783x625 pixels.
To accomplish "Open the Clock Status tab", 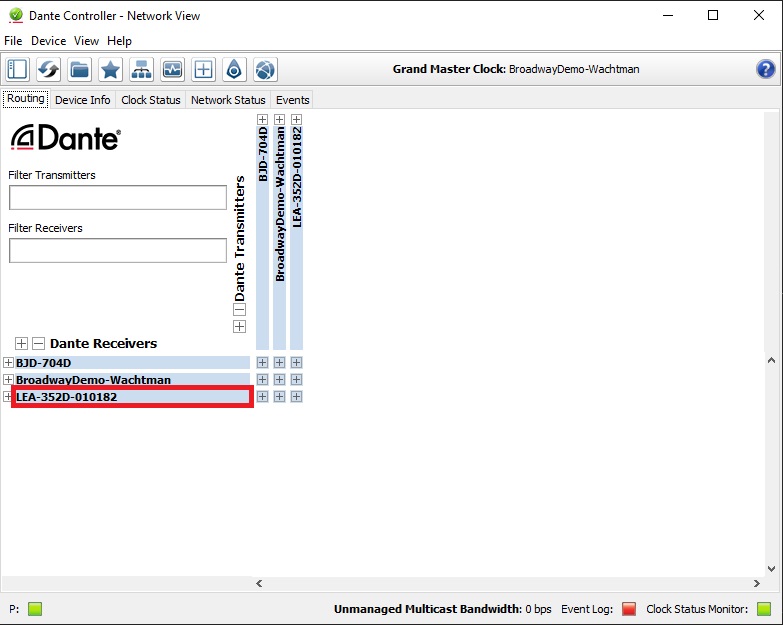I will [151, 100].
